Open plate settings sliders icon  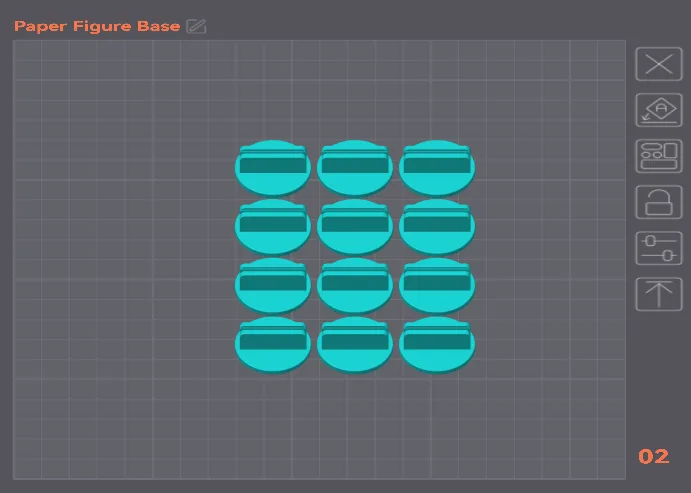click(x=659, y=248)
